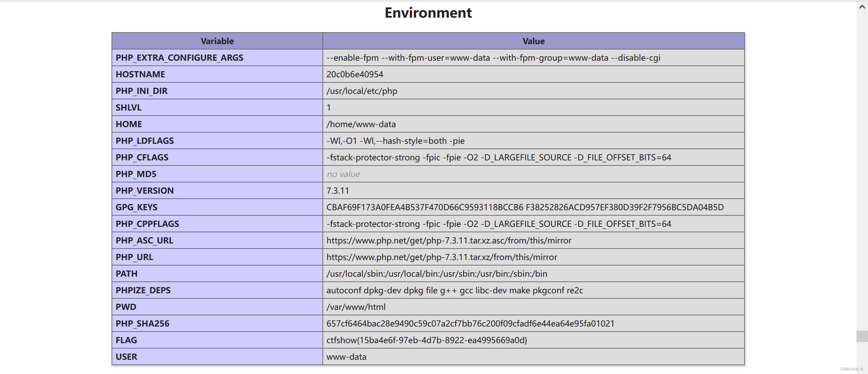Click the PHP_CFLAGS -fstack-protector-strong value

499,157
